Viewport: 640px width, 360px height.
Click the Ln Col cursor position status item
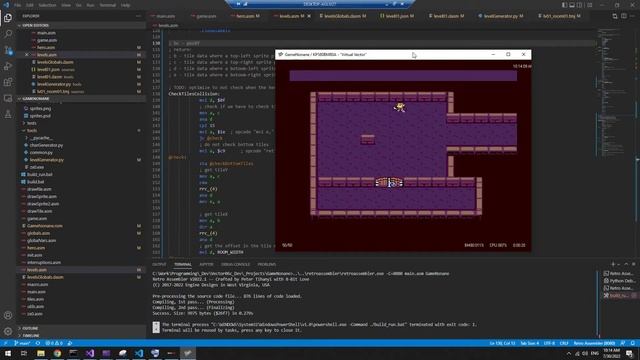pos(502,343)
